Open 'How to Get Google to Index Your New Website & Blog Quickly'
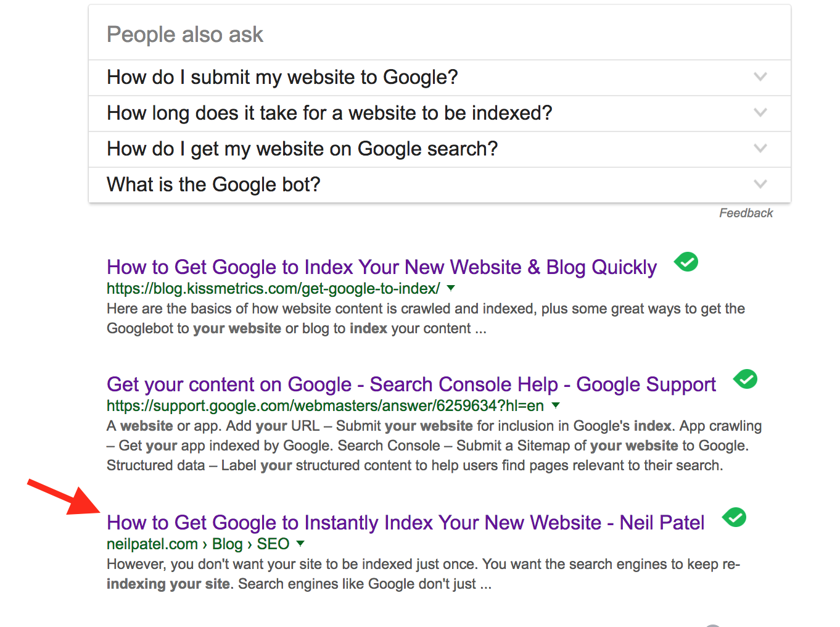The width and height of the screenshot is (840, 627). tap(382, 267)
